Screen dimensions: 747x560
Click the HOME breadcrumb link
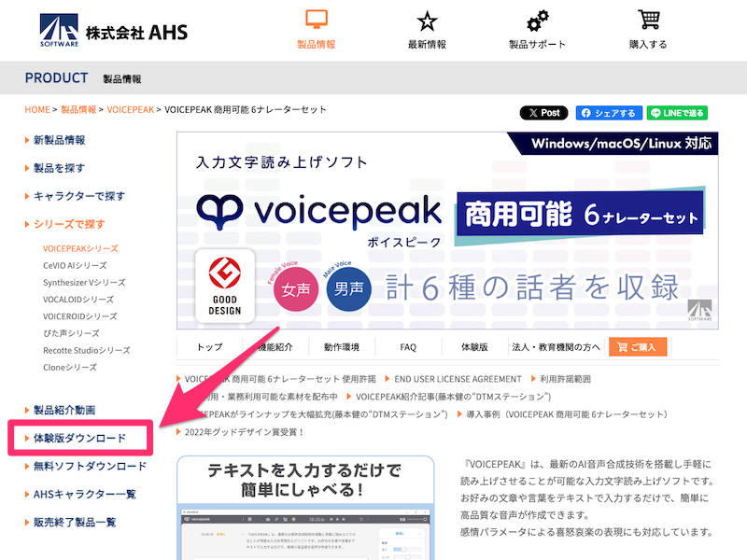(37, 109)
